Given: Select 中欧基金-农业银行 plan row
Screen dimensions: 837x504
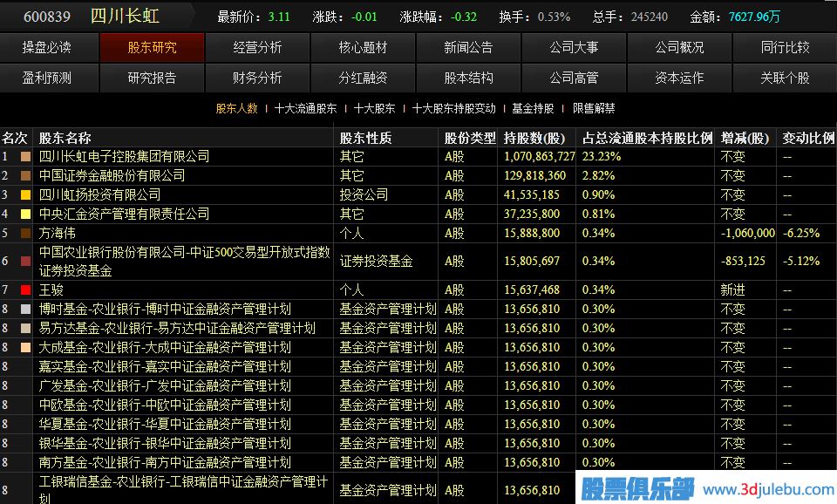Looking at the screenshot, I should 165,405.
